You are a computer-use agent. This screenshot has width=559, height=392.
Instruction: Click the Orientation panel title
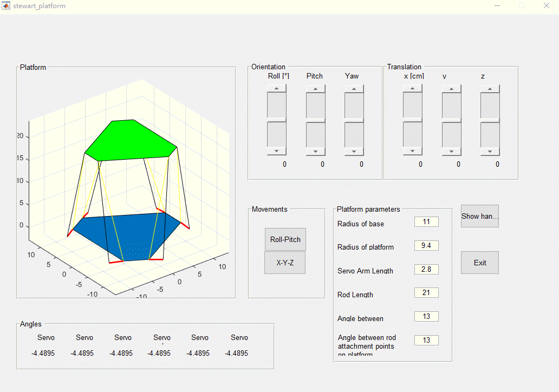(268, 67)
